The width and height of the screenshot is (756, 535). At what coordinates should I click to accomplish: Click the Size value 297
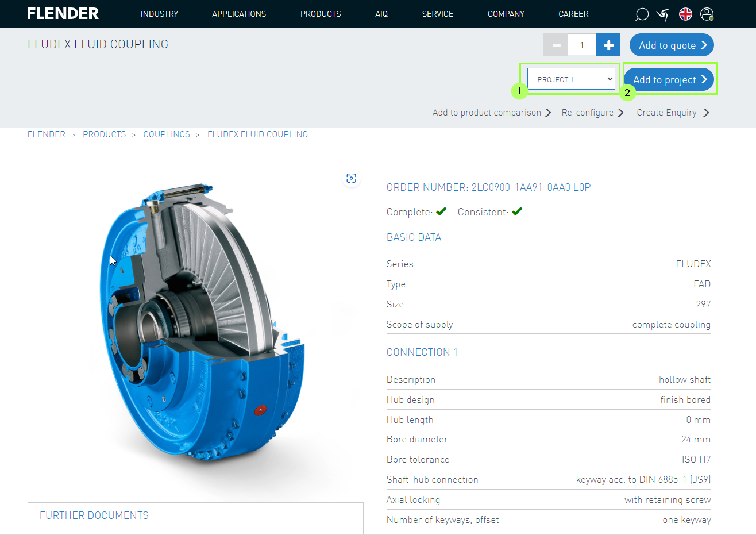pyautogui.click(x=703, y=305)
